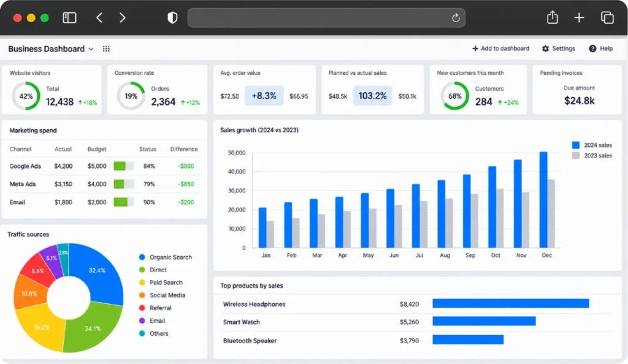Go forward with the right arrow
Screen dimensions: 628x364
(x=123, y=18)
